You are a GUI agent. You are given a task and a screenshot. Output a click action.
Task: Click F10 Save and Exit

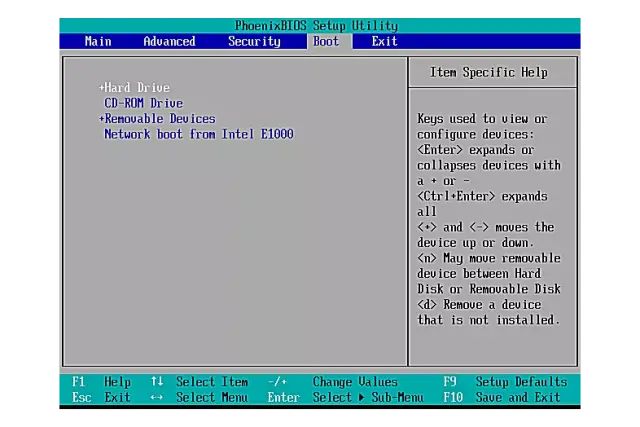[x=502, y=397]
